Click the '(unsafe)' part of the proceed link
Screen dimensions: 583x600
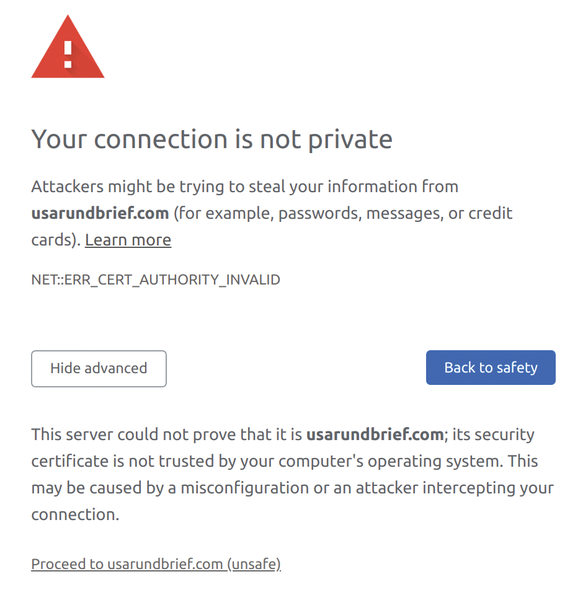[x=254, y=564]
